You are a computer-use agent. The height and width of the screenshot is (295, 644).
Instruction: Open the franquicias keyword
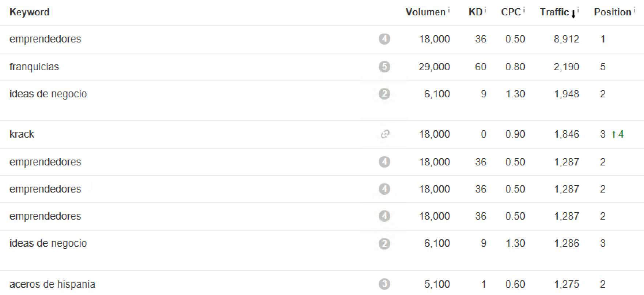(34, 67)
